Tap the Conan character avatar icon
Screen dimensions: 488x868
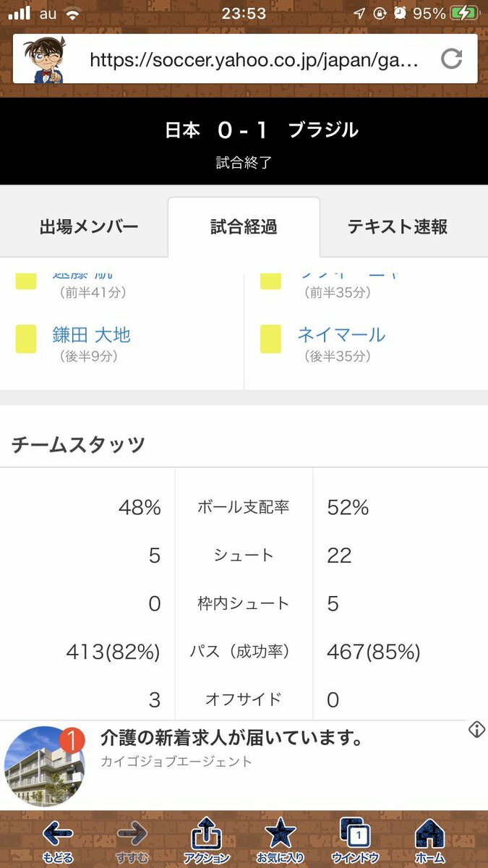(45, 59)
